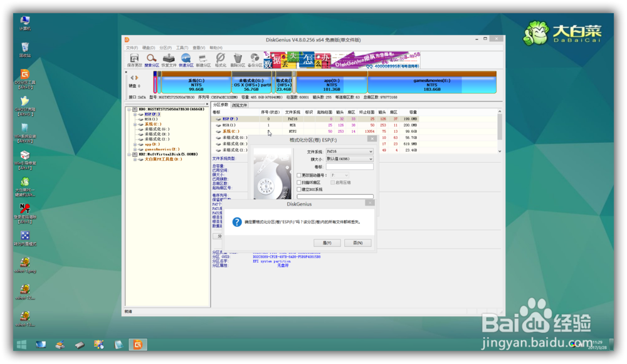The width and height of the screenshot is (627, 364).
Task: Click the DiskGenius title bar app icon
Action: pos(127,39)
